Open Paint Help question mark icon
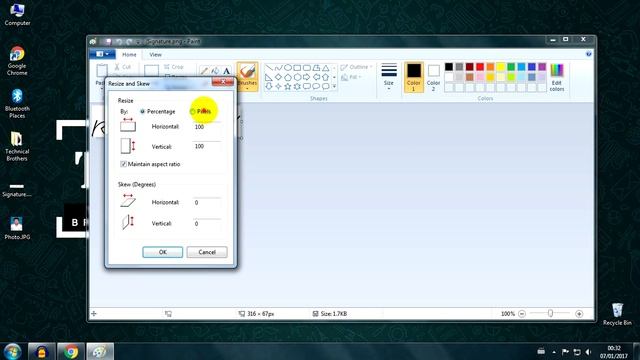The width and height of the screenshot is (640, 360). [x=589, y=54]
